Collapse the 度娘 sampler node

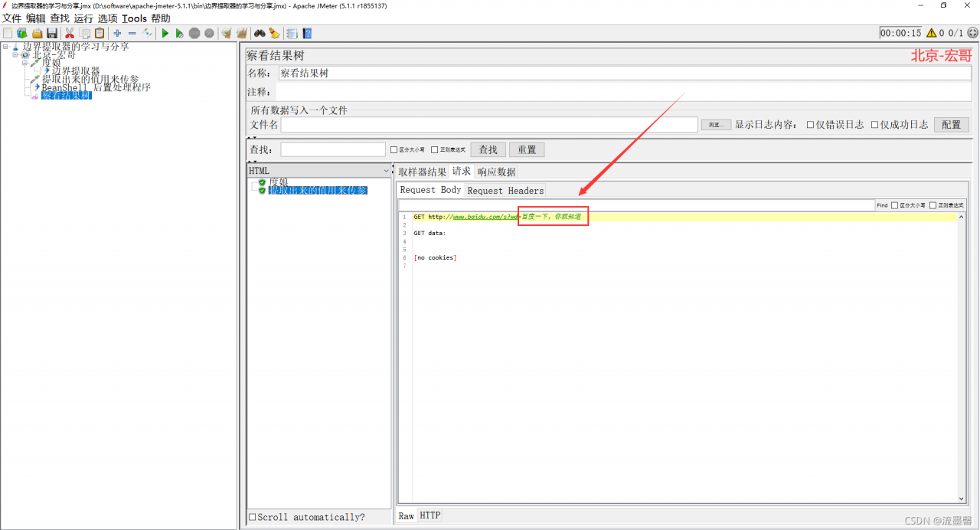point(24,63)
